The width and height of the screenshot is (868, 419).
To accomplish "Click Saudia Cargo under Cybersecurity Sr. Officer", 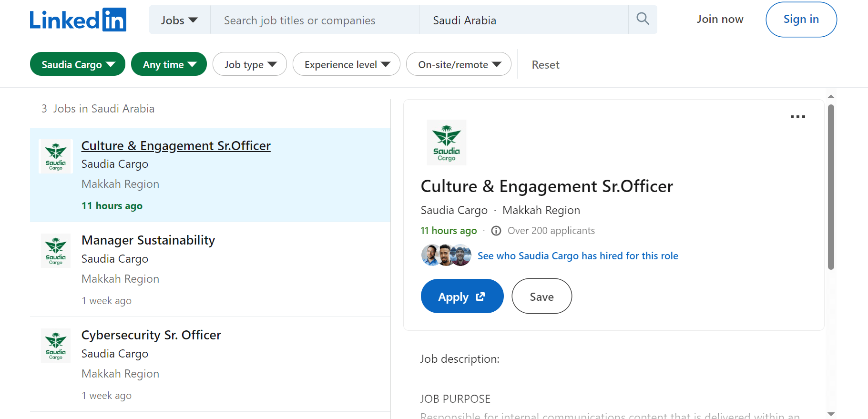I will pyautogui.click(x=115, y=354).
